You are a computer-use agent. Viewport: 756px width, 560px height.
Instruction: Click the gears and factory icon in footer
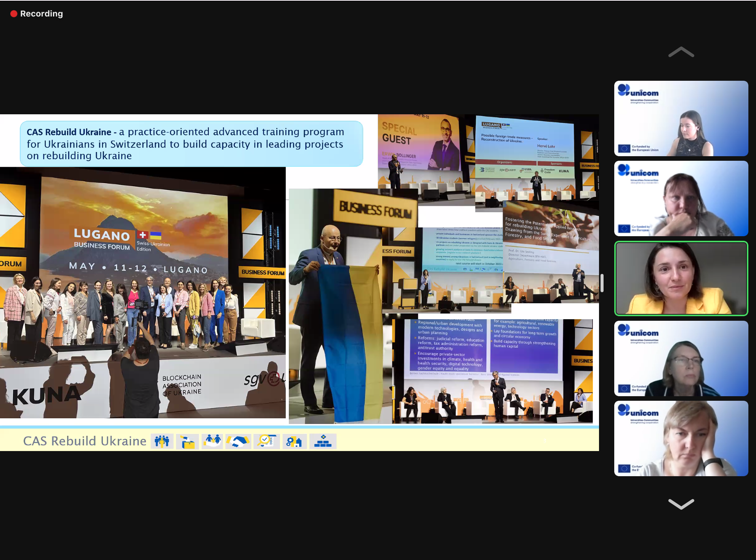tap(294, 441)
